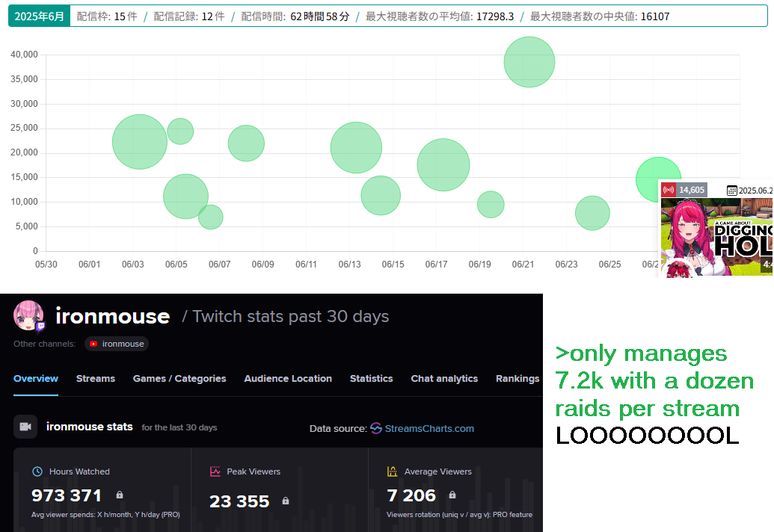Click the 'Avg viewer spends' PRO text
The height and width of the screenshot is (532, 774).
(105, 514)
